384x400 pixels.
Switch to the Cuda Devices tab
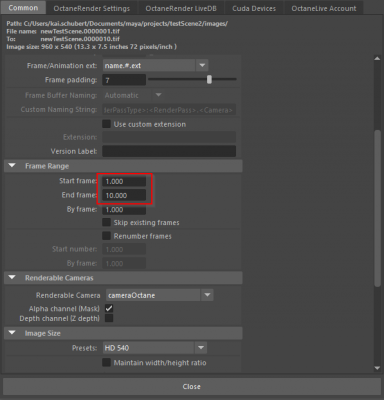point(254,8)
